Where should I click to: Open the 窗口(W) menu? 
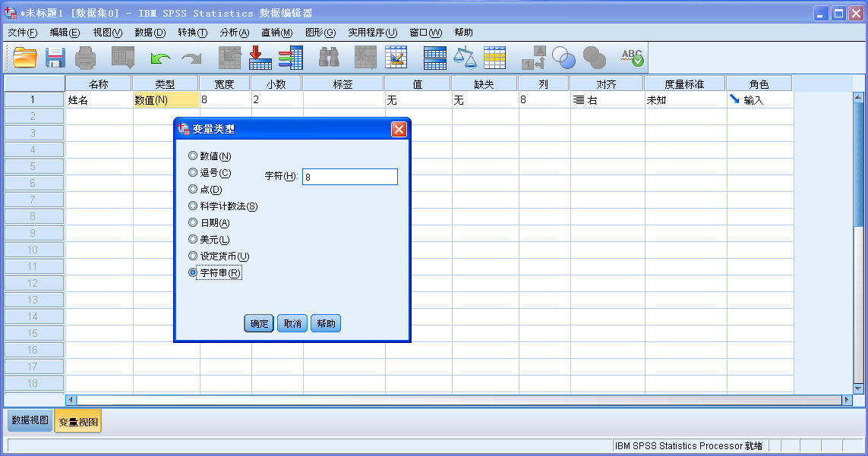426,33
